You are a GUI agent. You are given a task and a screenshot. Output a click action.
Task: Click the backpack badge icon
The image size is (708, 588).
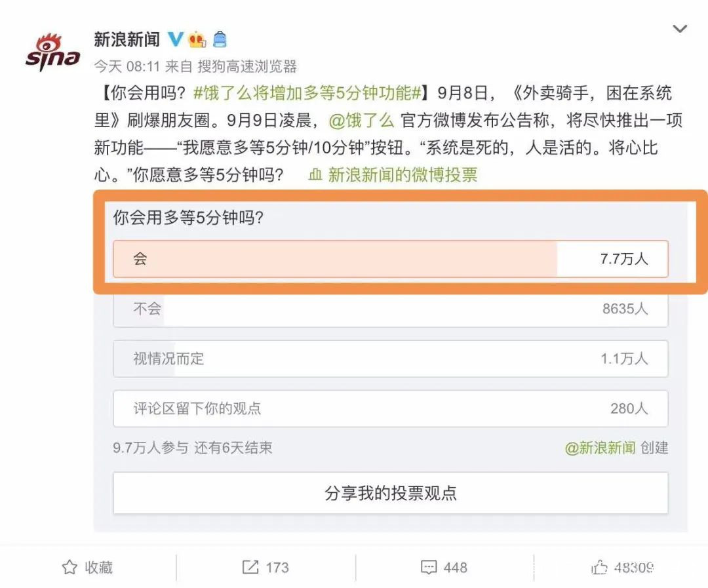coord(220,39)
